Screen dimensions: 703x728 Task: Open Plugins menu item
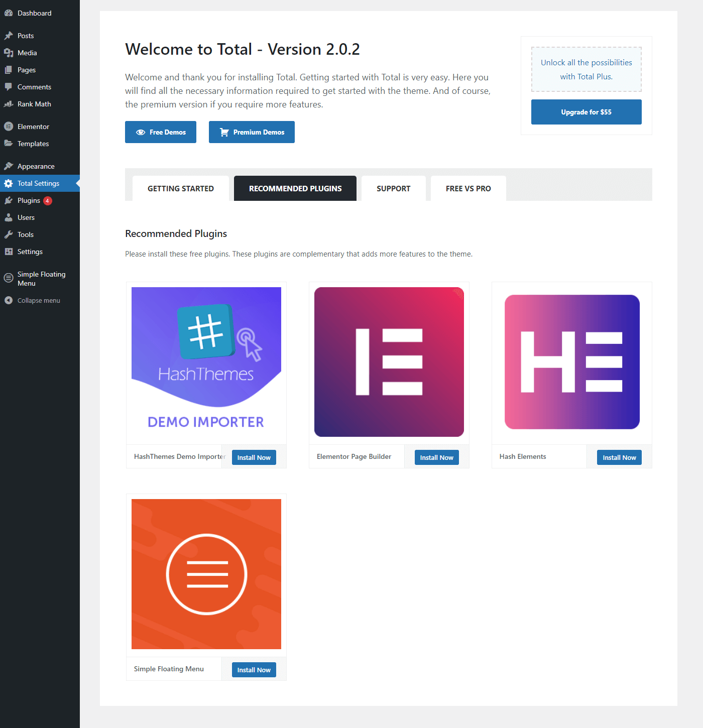40,200
